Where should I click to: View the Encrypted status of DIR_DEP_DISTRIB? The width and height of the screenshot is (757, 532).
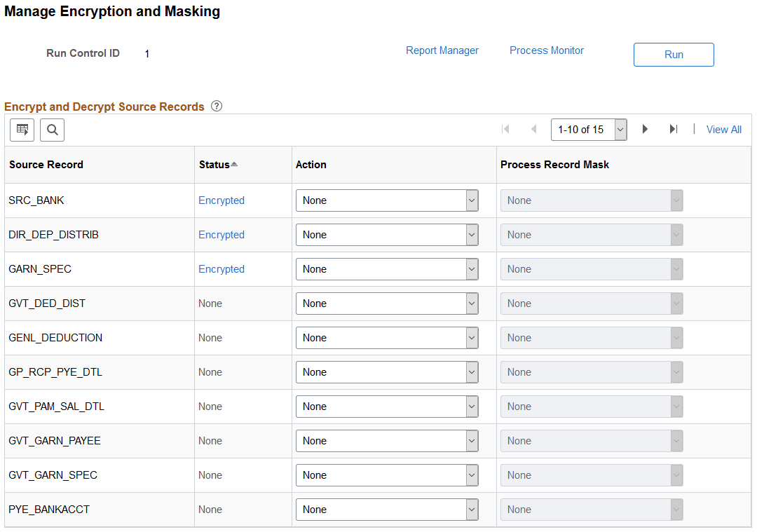tap(221, 234)
